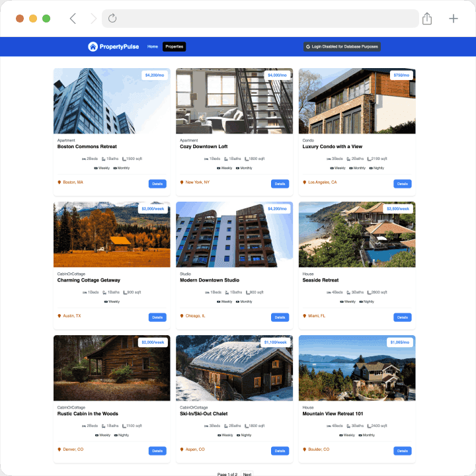Click the location pin beside Boulder, CO
Viewport: 476px width, 476px height.
305,450
